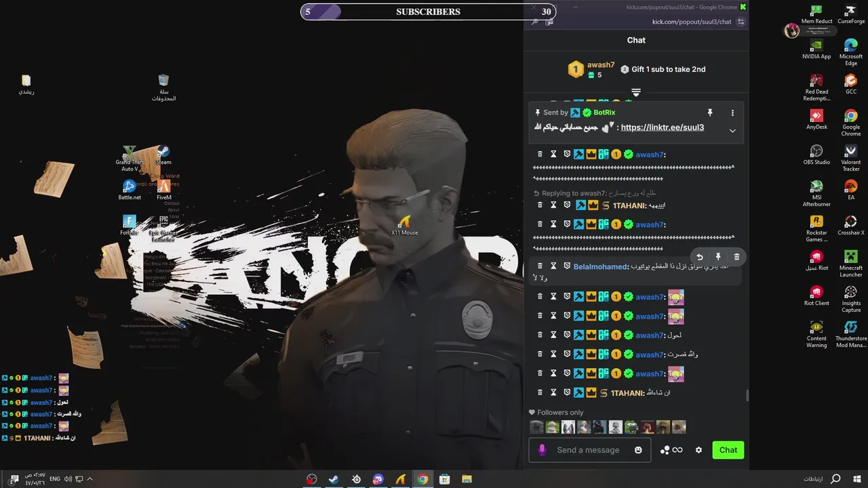Show hidden system tray icons chevron
The width and height of the screenshot is (868, 488).
(90, 479)
